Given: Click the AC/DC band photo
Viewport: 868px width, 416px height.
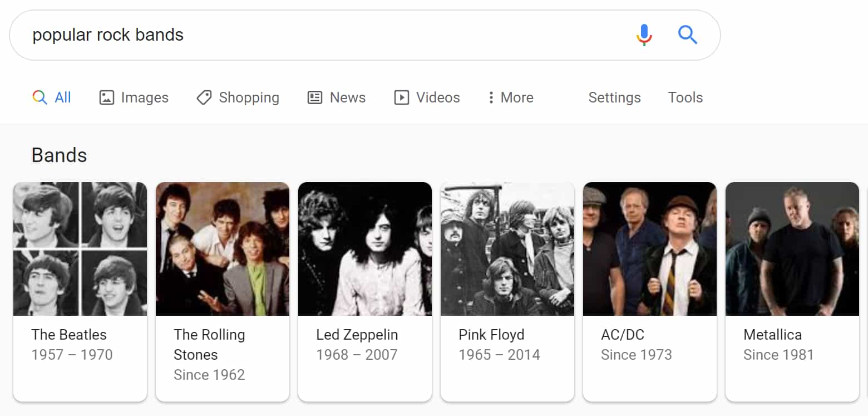Looking at the screenshot, I should point(649,249).
